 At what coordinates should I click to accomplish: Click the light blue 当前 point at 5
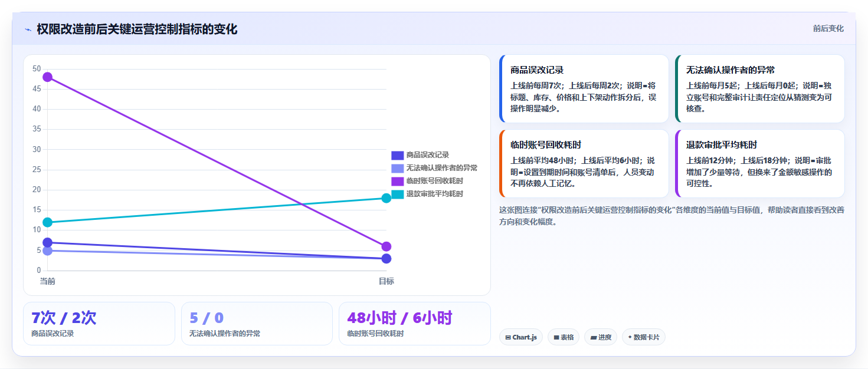48,251
